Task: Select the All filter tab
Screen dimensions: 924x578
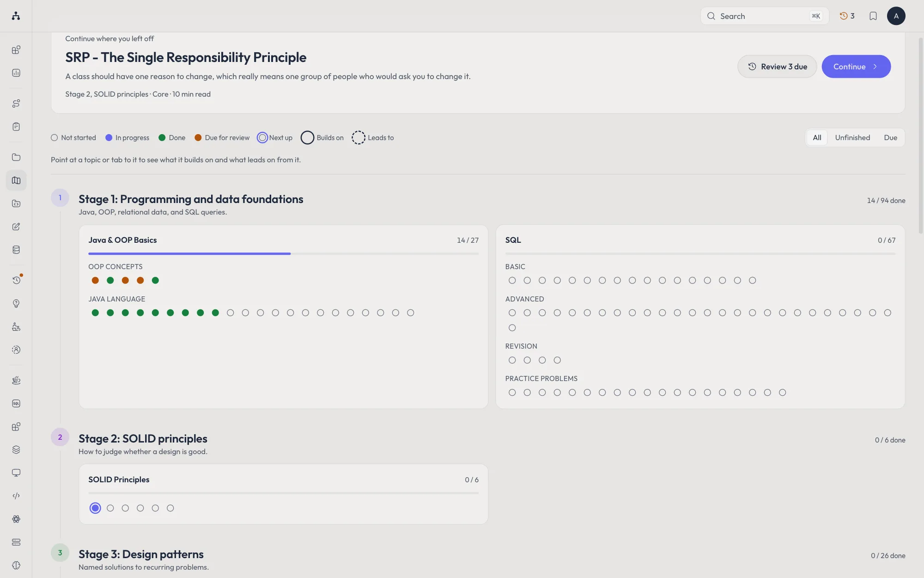Action: pyautogui.click(x=817, y=138)
